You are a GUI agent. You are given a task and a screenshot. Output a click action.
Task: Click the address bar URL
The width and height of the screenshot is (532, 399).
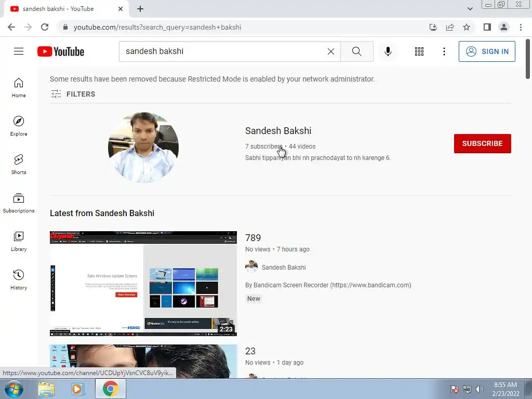tap(157, 27)
